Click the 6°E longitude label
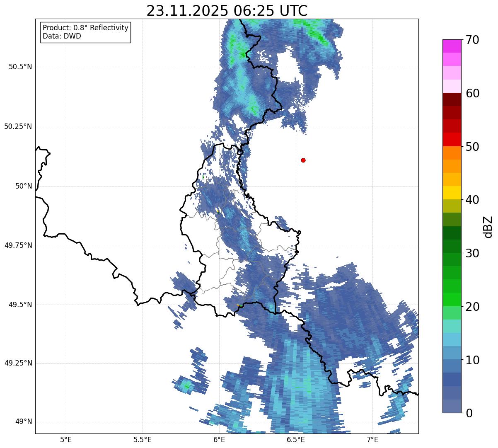 coord(219,439)
